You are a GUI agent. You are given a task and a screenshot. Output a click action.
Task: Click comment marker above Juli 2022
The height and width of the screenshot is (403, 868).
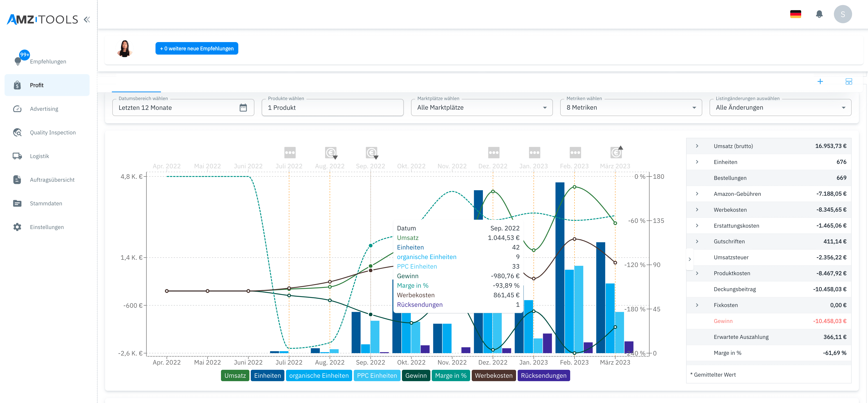point(290,153)
